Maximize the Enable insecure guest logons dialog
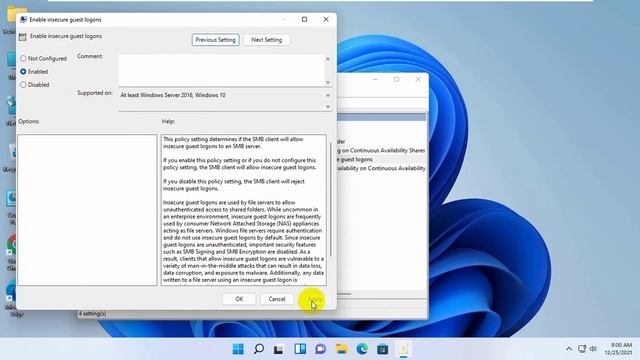640x360 pixels. coord(304,19)
